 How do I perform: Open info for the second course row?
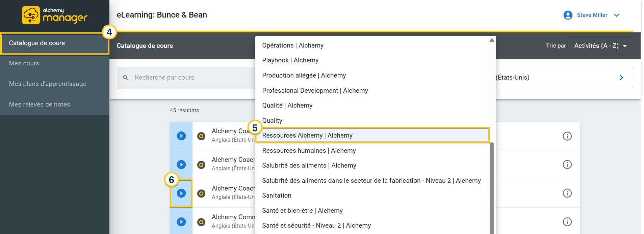[567, 165]
